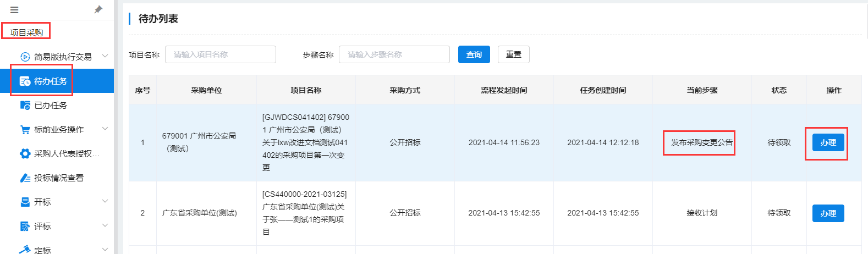Click the 投标情况查看 icon
The height and width of the screenshot is (254, 868).
(x=25, y=178)
